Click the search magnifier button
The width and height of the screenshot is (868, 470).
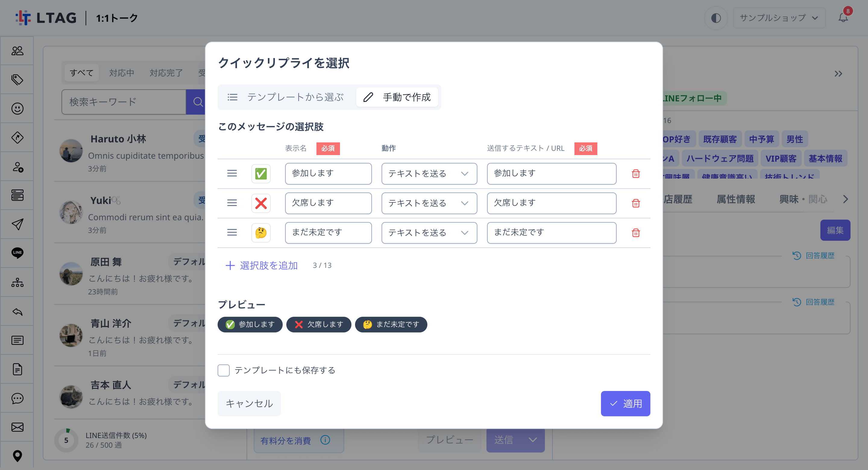click(198, 102)
